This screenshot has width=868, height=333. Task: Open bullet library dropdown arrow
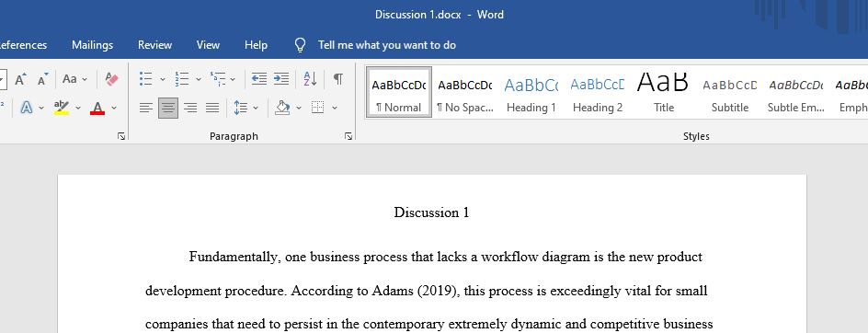pos(162,79)
